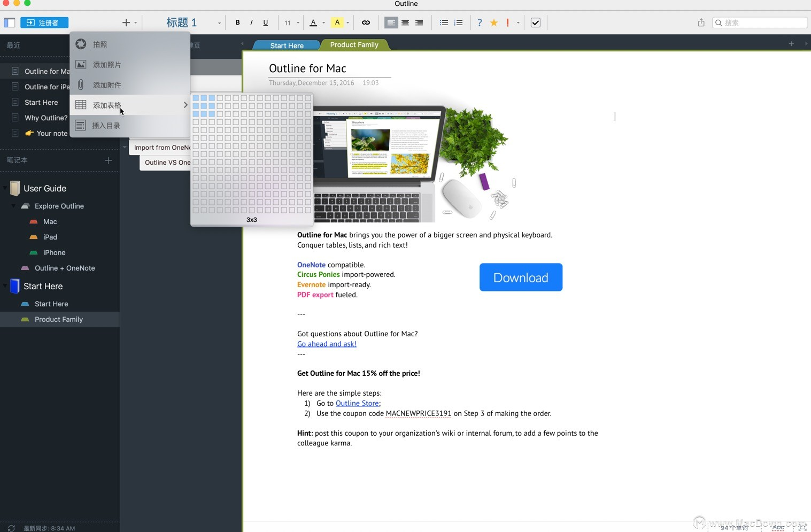Open the iPhone section
The width and height of the screenshot is (811, 532).
(54, 252)
